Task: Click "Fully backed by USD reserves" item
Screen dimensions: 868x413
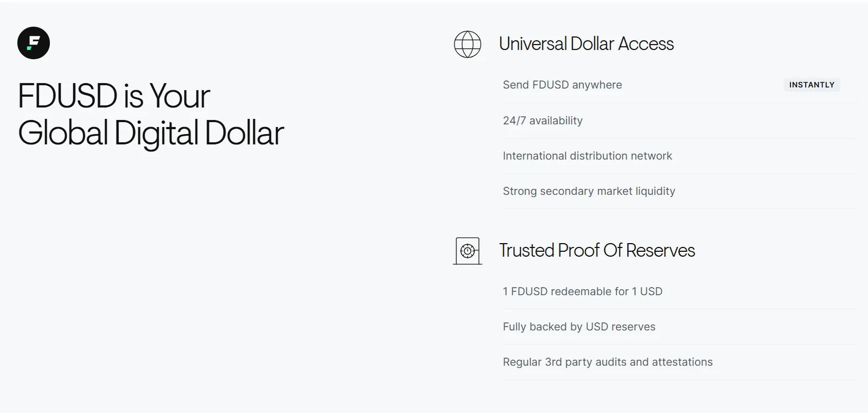Action: click(579, 327)
